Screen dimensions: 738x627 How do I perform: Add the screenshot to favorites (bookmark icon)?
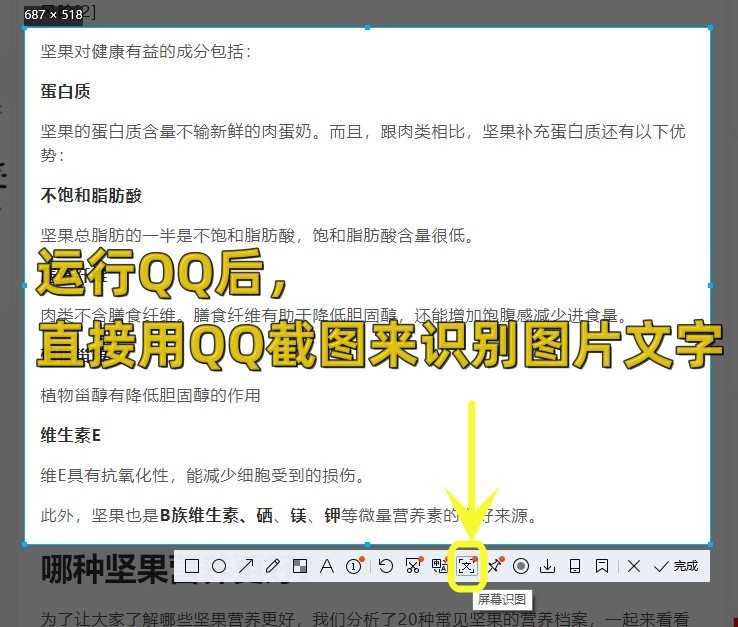pos(602,566)
